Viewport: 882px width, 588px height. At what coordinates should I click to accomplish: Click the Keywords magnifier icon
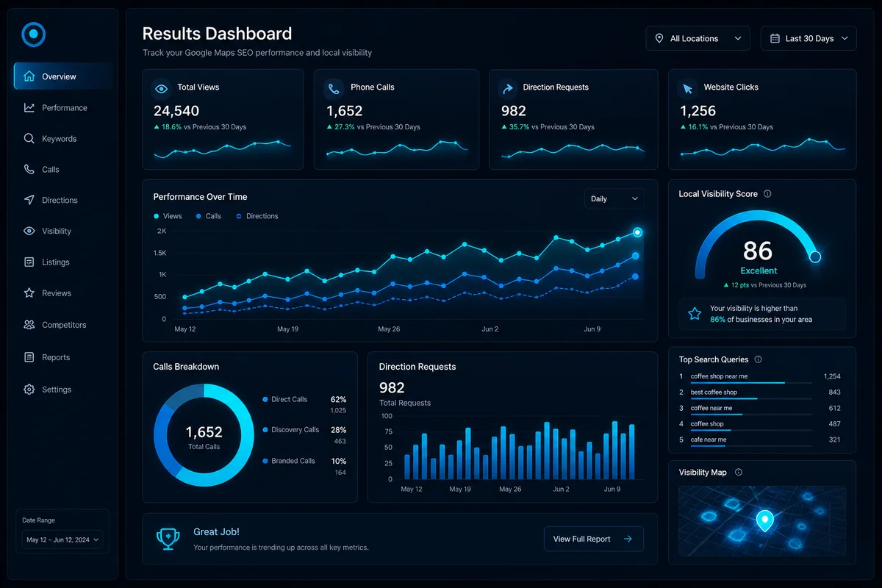pyautogui.click(x=29, y=138)
